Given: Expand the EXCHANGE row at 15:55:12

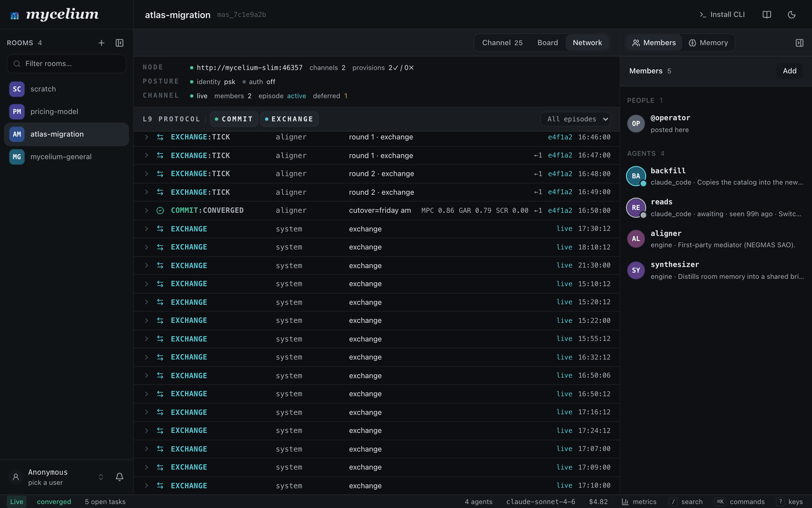Looking at the screenshot, I should coord(147,339).
